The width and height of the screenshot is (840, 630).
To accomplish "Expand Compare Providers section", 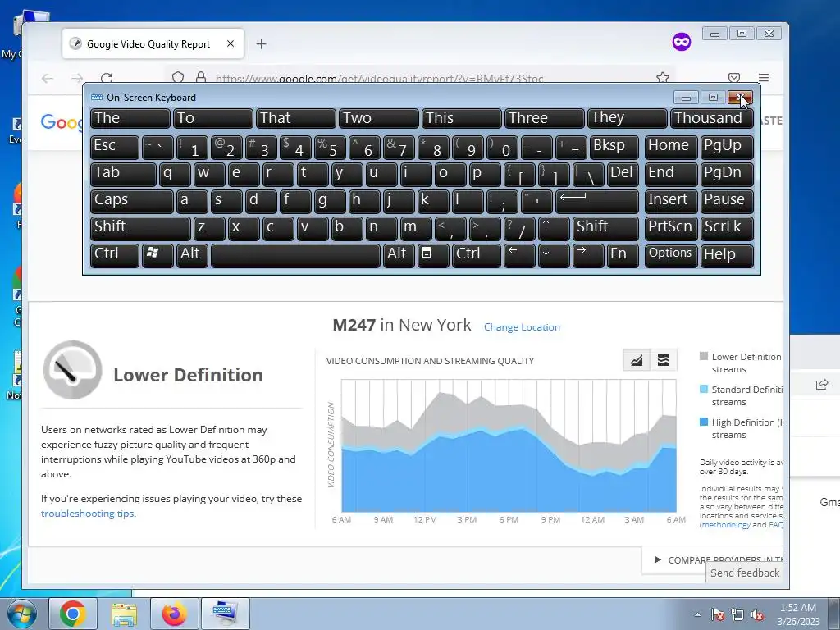I will coord(718,559).
